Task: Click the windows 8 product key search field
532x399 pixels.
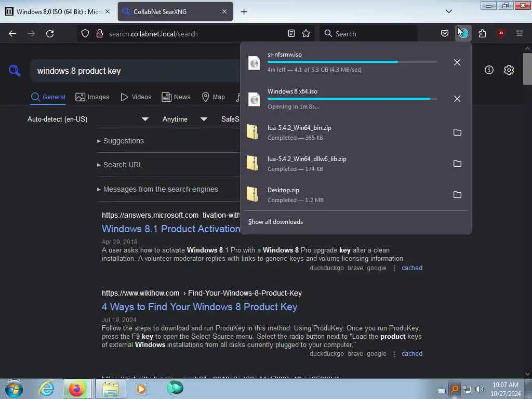Action: pyautogui.click(x=136, y=71)
